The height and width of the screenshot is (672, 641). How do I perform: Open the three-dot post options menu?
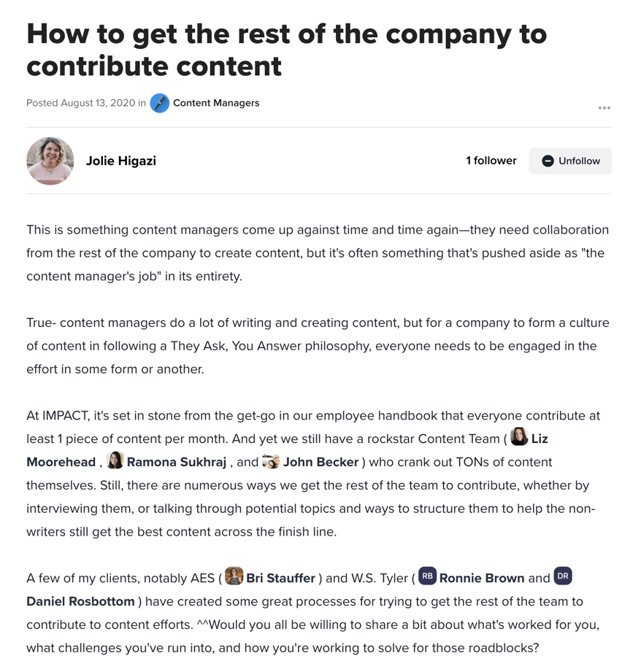[604, 108]
